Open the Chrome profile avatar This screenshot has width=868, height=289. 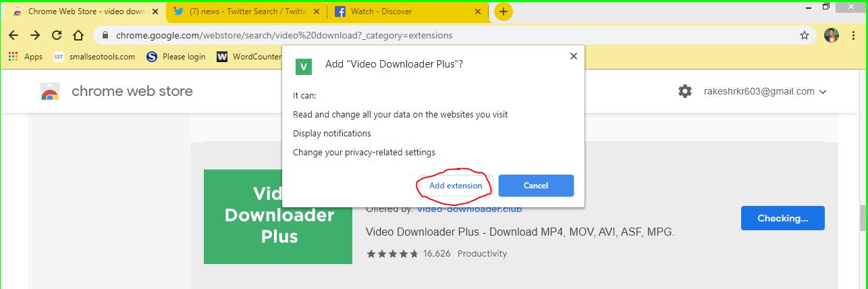pyautogui.click(x=832, y=35)
